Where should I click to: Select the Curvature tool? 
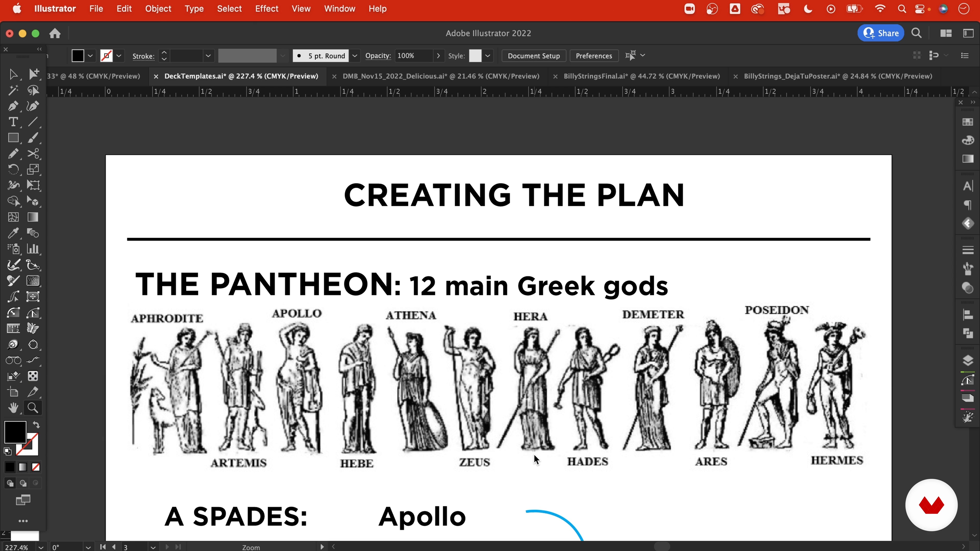(x=33, y=106)
